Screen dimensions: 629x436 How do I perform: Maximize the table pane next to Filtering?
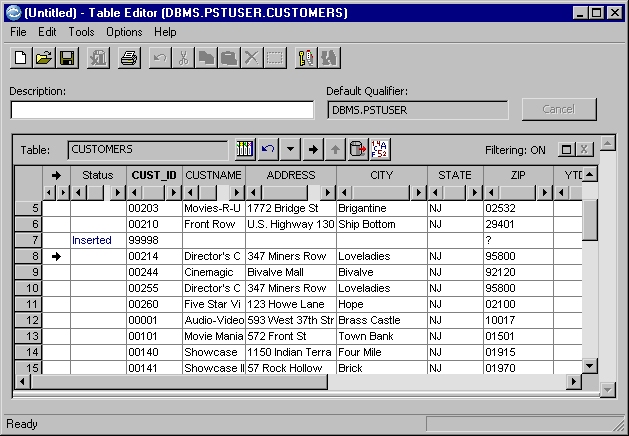coord(567,150)
